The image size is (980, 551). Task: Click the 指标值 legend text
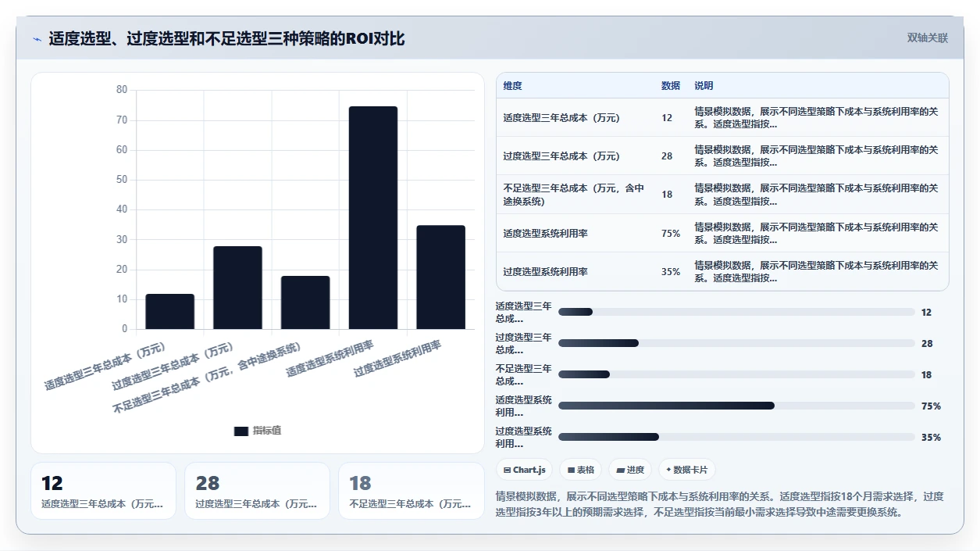267,431
